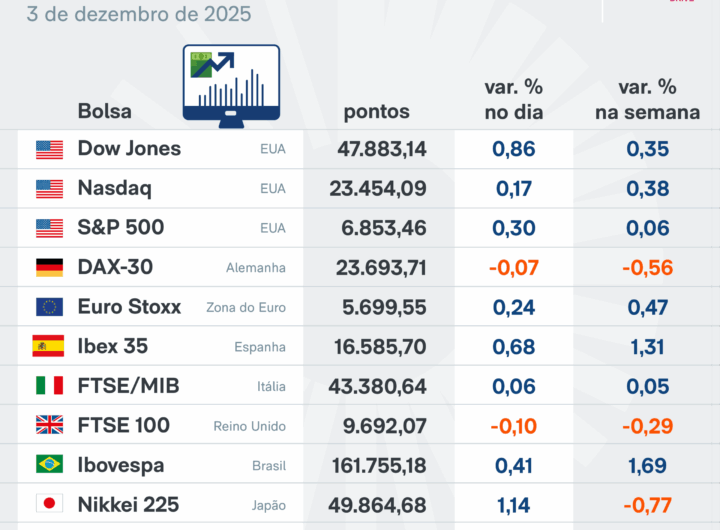Click the DAX-30 daily change -0,07

click(514, 267)
